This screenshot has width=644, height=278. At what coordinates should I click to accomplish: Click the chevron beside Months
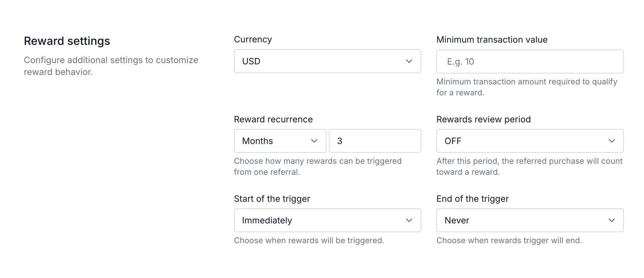click(x=314, y=141)
